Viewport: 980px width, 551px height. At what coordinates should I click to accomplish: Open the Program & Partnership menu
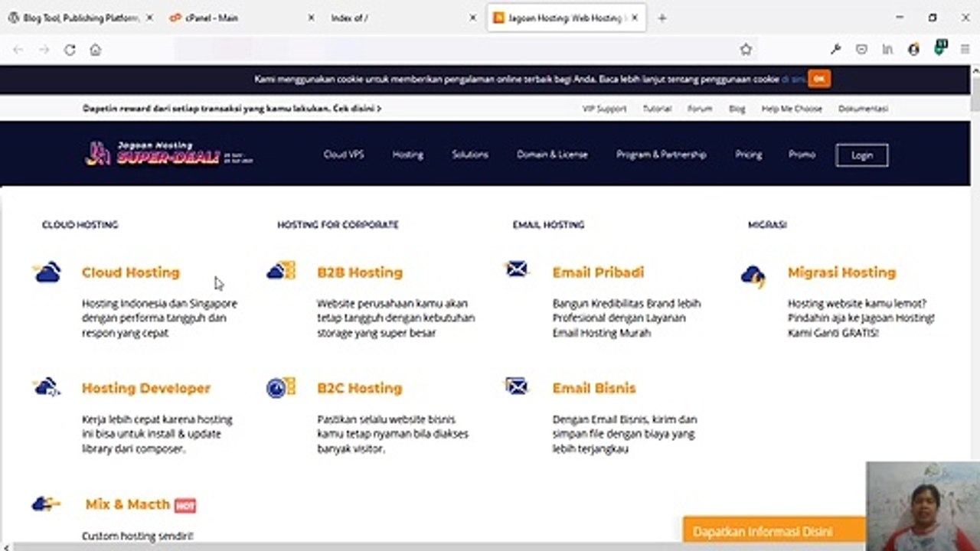661,155
